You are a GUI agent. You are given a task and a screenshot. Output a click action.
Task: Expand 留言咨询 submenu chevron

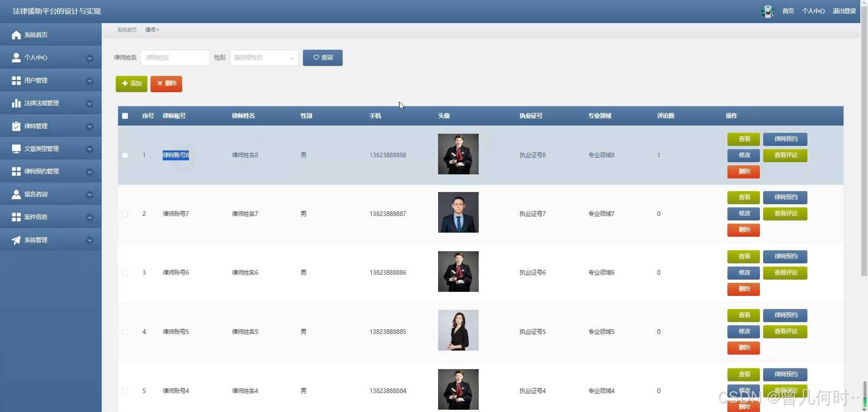click(x=90, y=195)
